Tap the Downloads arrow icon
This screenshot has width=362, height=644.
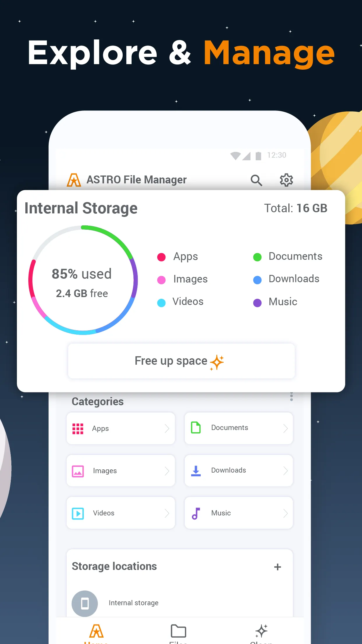click(196, 471)
